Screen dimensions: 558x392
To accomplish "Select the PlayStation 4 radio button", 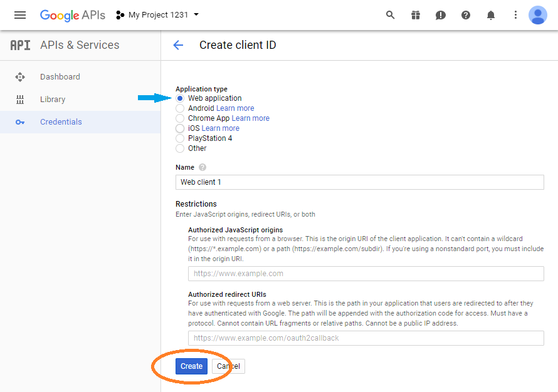I will click(180, 138).
